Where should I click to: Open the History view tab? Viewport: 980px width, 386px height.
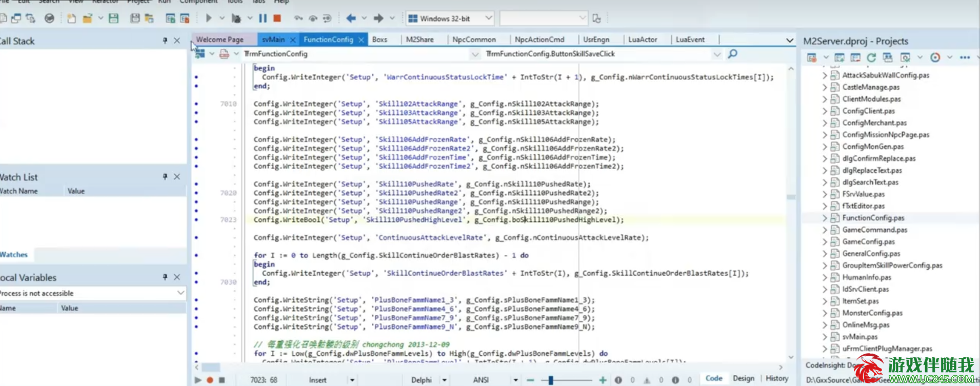[776, 378]
